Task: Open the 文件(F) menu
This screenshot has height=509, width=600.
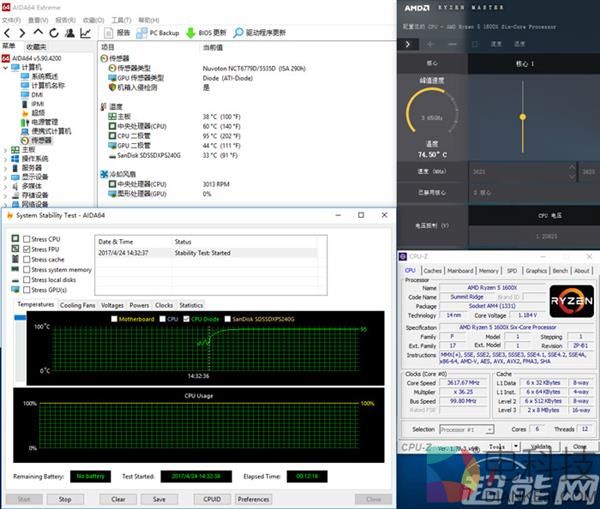Action: coord(11,20)
